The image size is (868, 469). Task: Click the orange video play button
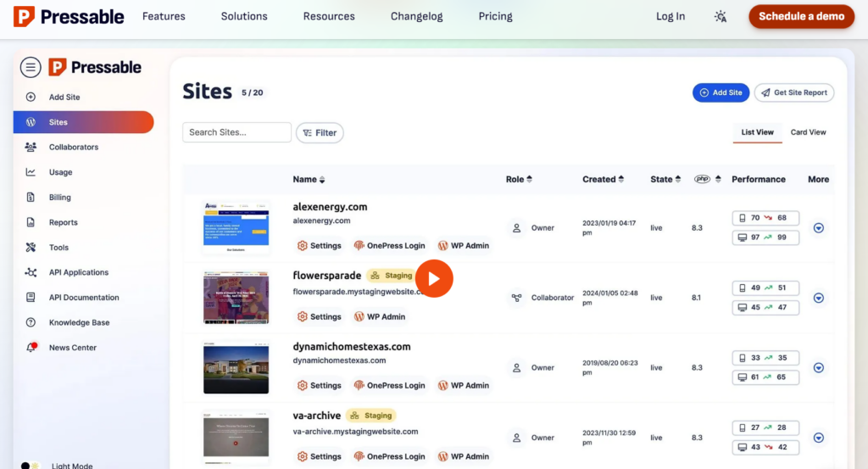(434, 278)
